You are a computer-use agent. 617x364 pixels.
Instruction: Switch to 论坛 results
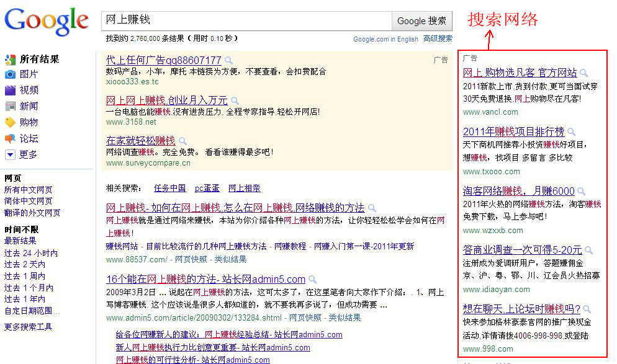pos(29,138)
